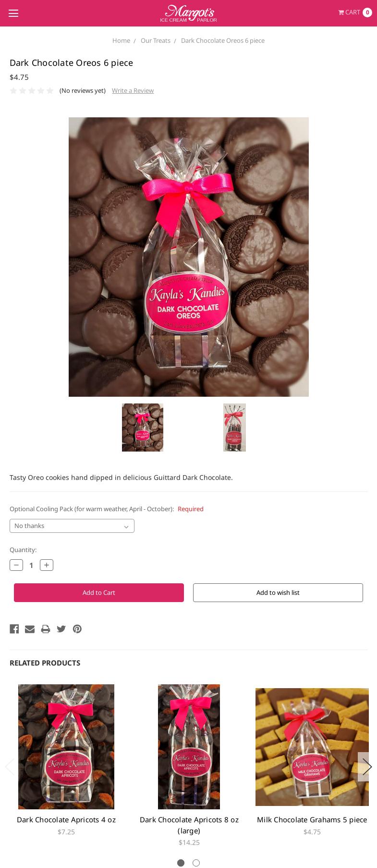
Task: Navigate to Home breadcrumb
Action: [121, 40]
